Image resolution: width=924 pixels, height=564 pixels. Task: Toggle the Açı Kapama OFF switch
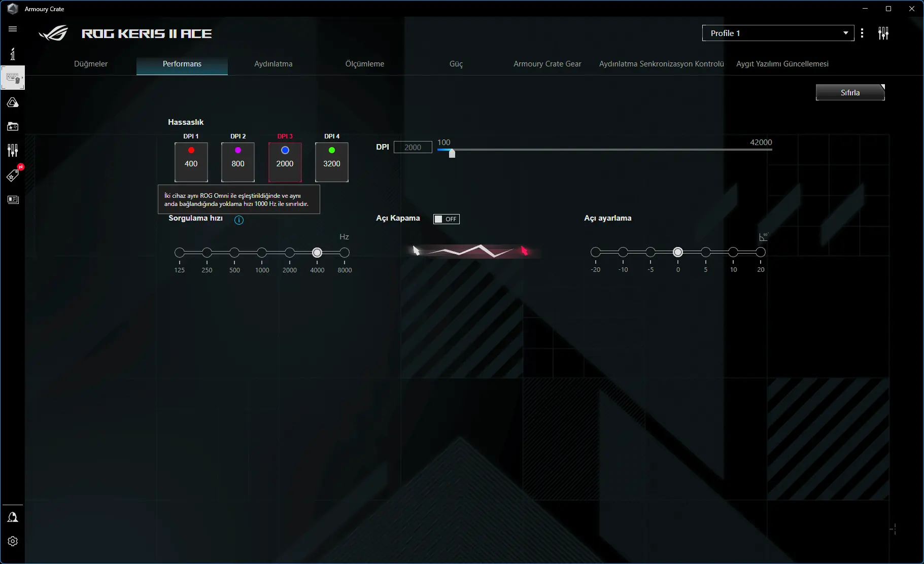tap(447, 219)
